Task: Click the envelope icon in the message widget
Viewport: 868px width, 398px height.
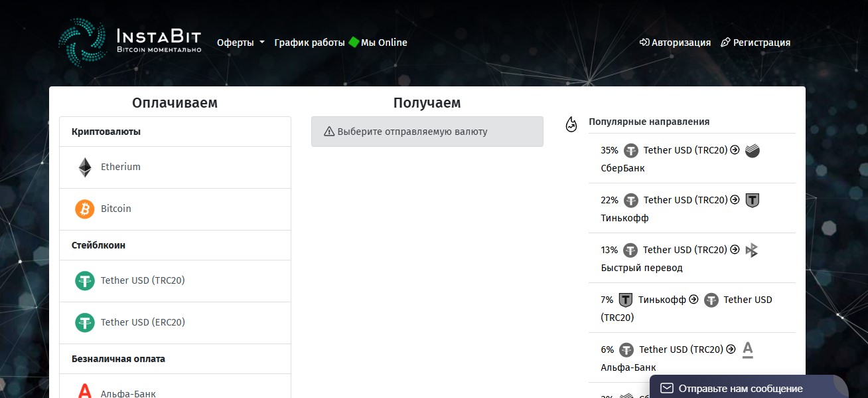Action: [x=666, y=388]
